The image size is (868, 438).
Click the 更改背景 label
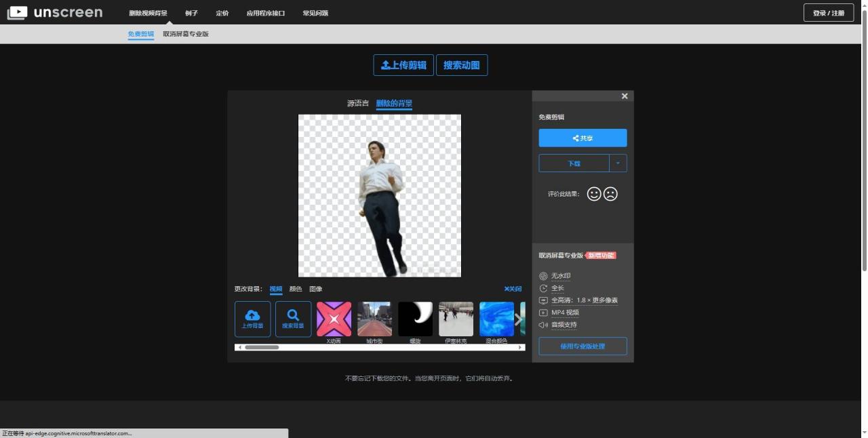(248, 290)
